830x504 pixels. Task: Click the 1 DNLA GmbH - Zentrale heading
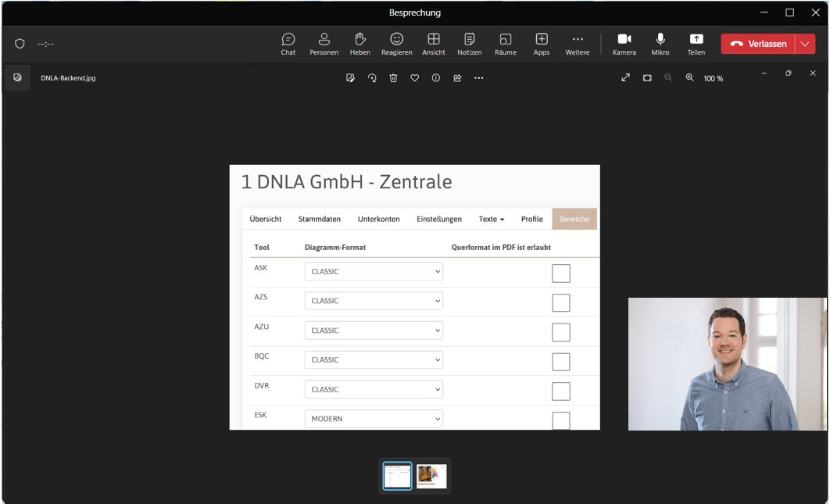(x=347, y=181)
